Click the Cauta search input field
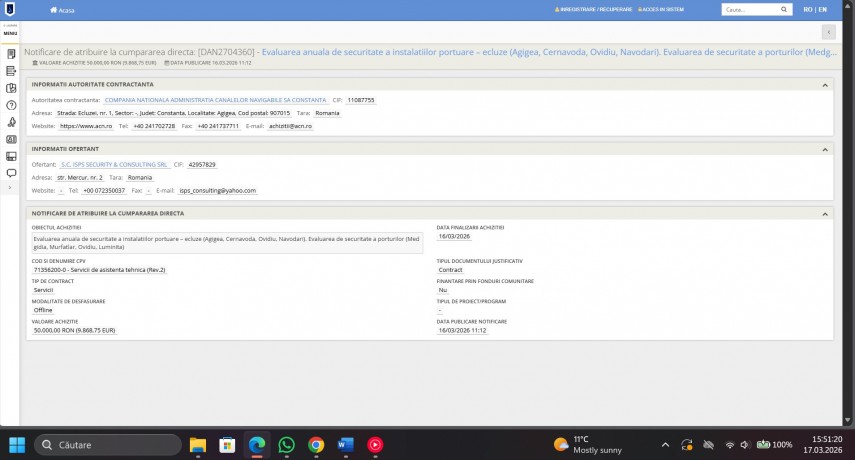855x460 pixels. click(x=748, y=9)
